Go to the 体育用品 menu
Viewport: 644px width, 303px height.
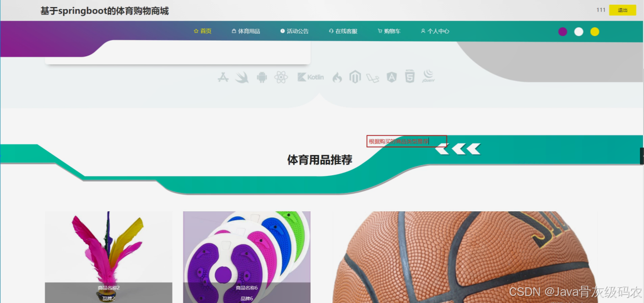click(x=246, y=31)
